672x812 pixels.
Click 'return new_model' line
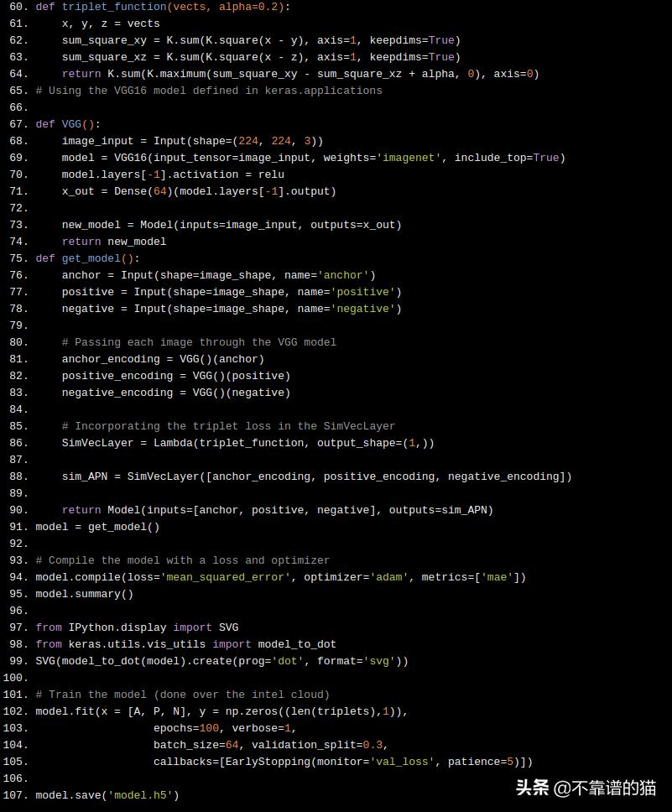pos(114,242)
